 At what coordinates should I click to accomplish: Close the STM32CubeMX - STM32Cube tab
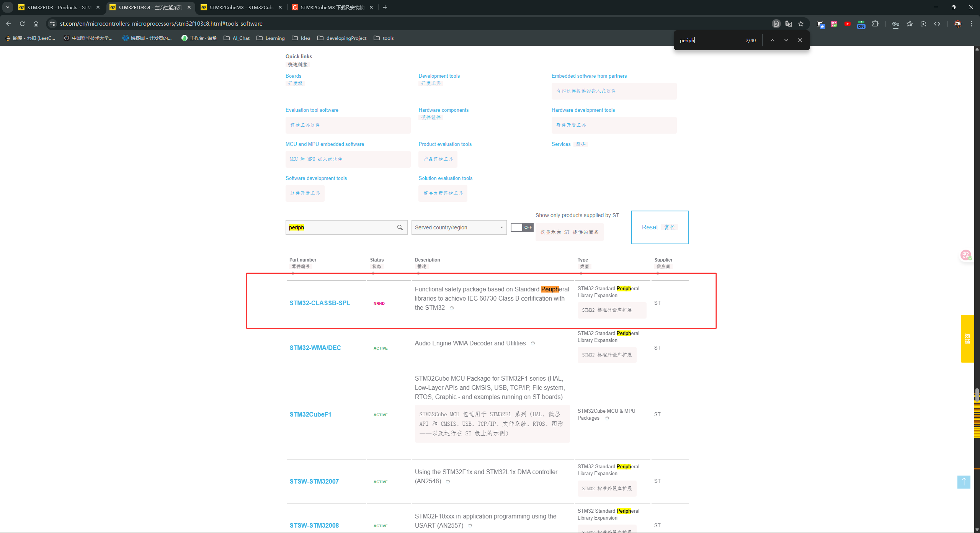(x=280, y=7)
